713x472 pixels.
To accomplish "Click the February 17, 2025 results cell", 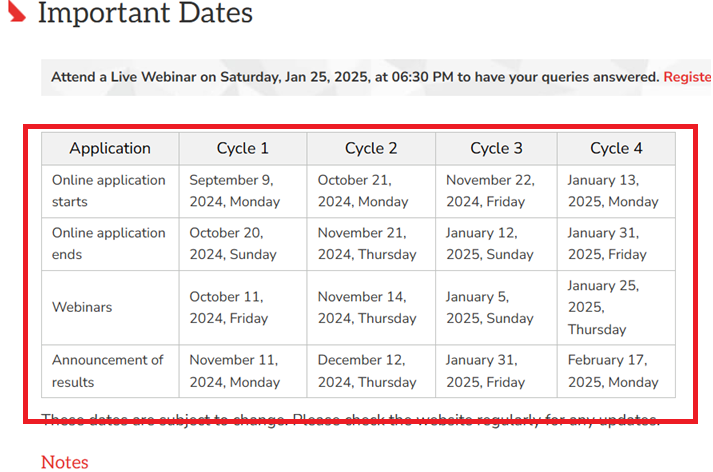I will 613,371.
